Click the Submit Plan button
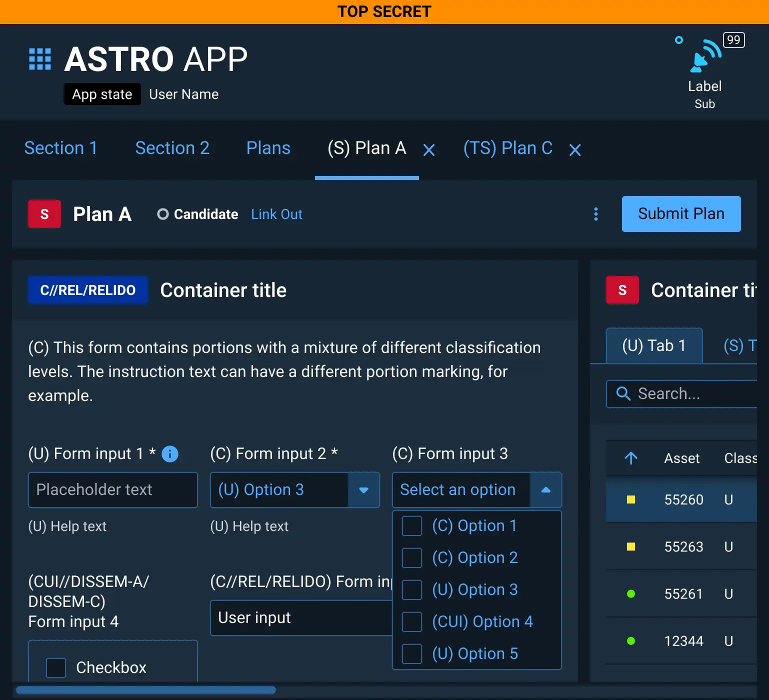Viewport: 769px width, 700px height. 680,214
